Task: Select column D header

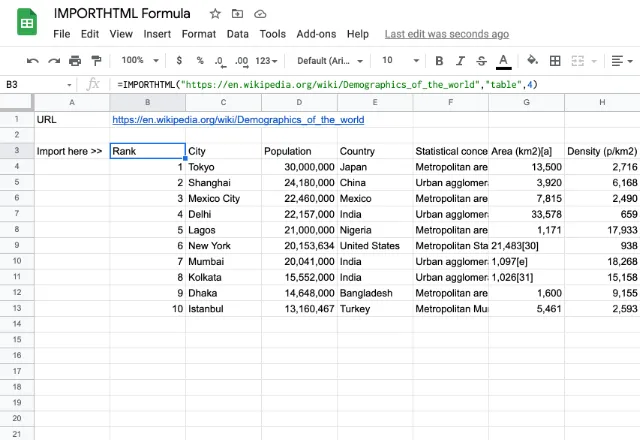Action: (x=299, y=102)
